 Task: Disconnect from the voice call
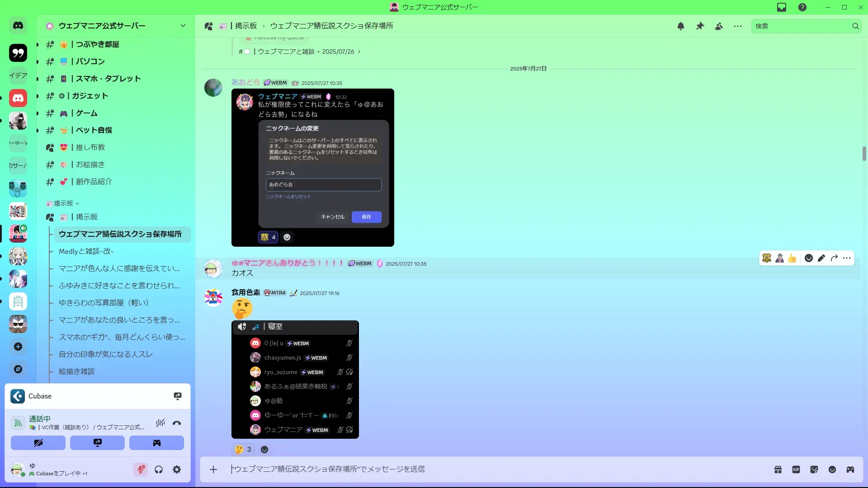coord(177,423)
